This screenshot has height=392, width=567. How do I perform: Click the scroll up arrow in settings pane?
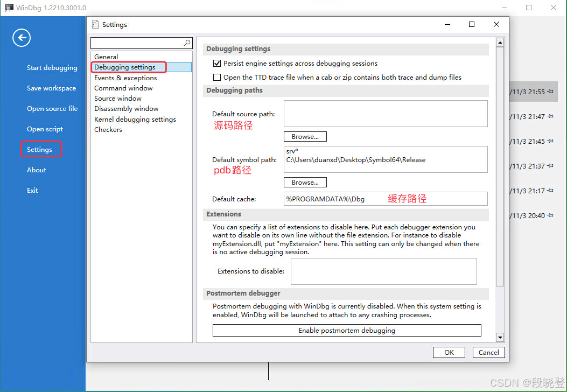[x=500, y=43]
